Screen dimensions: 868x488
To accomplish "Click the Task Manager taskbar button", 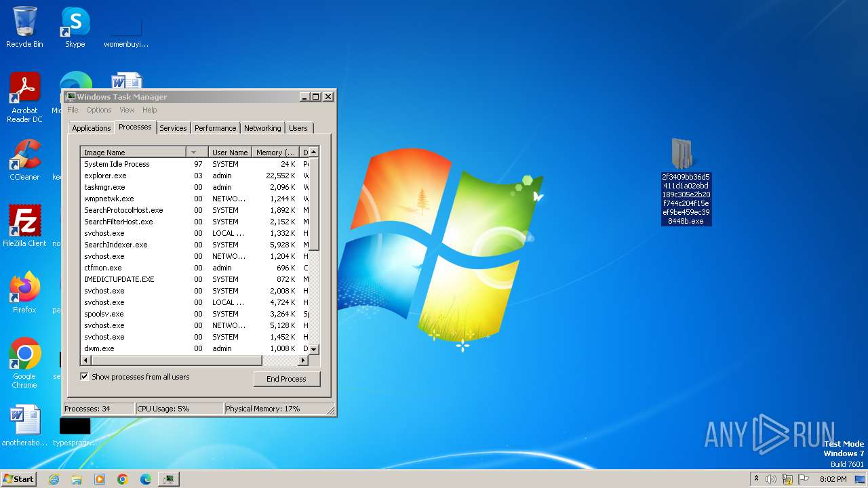I will click(168, 479).
